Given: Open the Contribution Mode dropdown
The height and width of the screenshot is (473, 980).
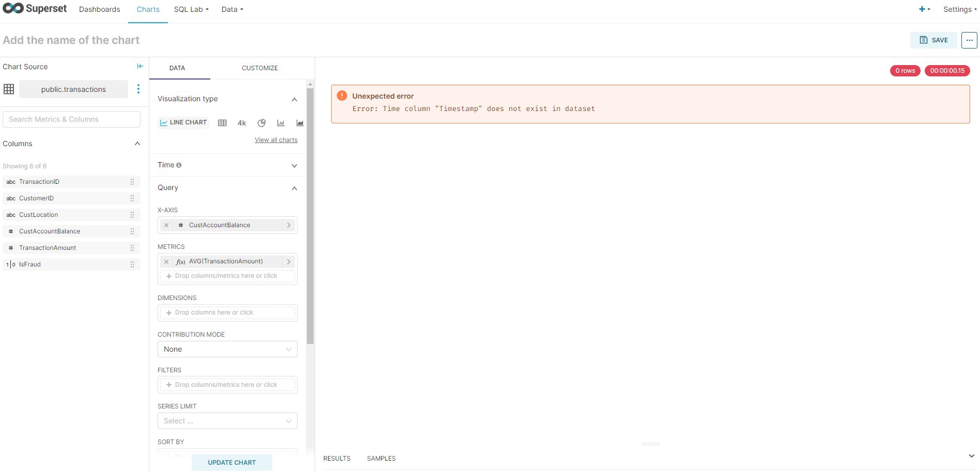Looking at the screenshot, I should (227, 349).
